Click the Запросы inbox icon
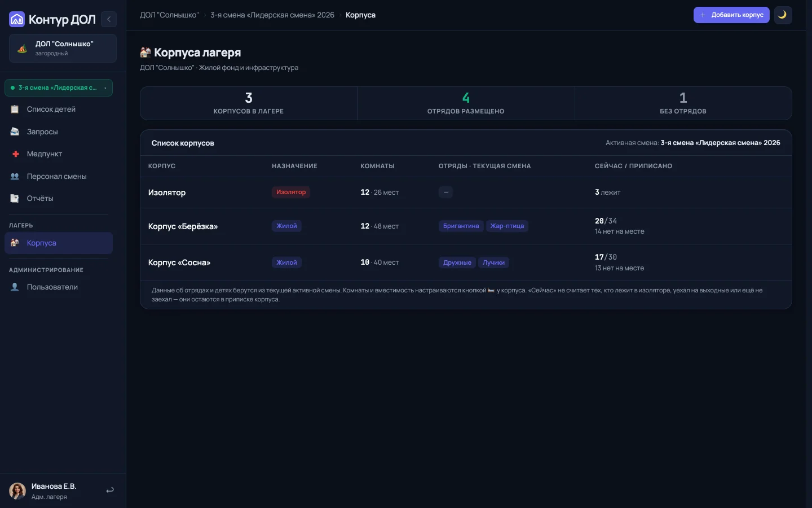Screen dimensions: 812x508 pos(15,132)
